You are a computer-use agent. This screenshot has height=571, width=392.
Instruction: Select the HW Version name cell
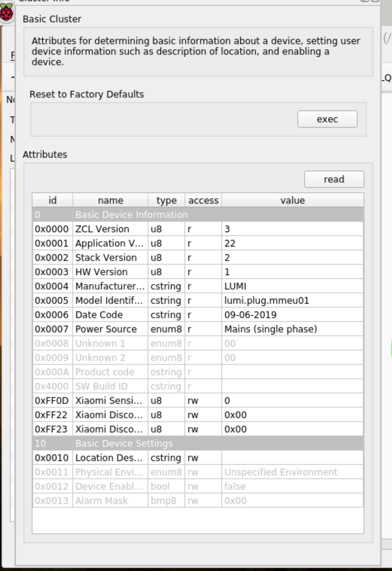coord(110,272)
